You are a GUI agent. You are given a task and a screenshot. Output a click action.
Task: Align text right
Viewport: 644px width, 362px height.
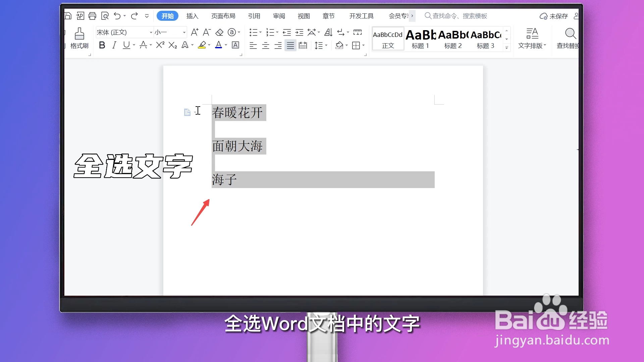tap(278, 45)
